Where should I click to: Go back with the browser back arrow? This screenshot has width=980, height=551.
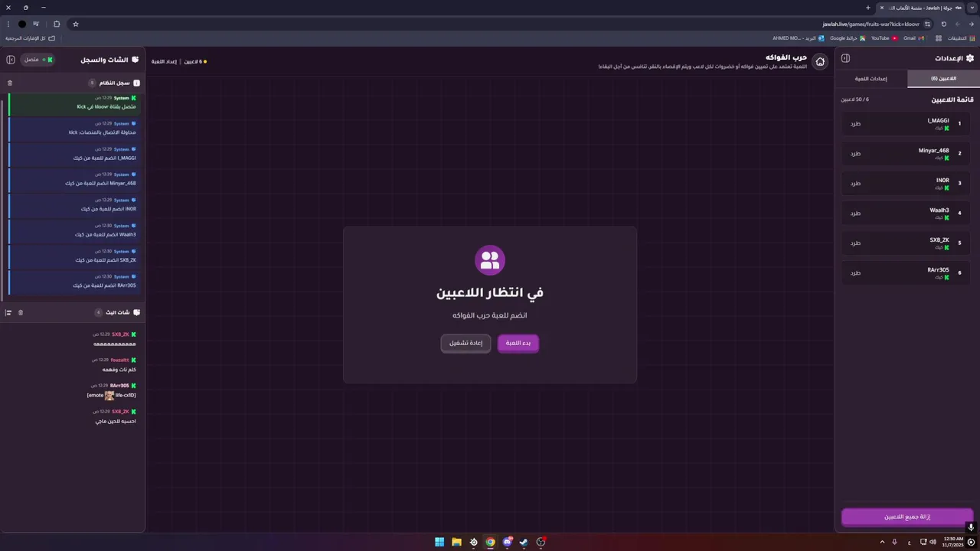972,24
